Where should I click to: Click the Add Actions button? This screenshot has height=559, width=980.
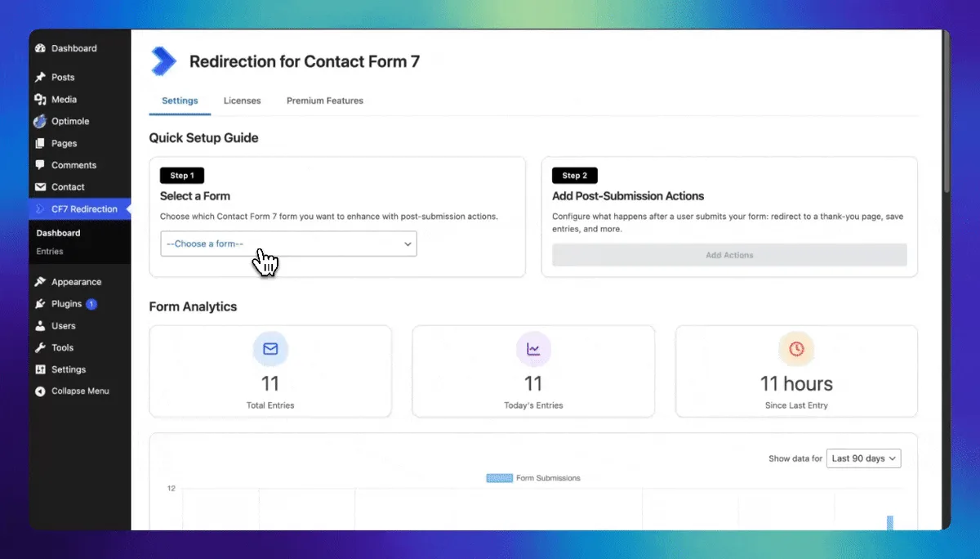729,255
